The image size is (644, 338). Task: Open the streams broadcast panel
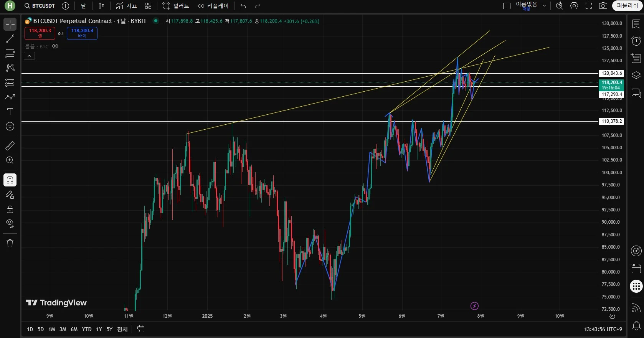(x=636, y=308)
